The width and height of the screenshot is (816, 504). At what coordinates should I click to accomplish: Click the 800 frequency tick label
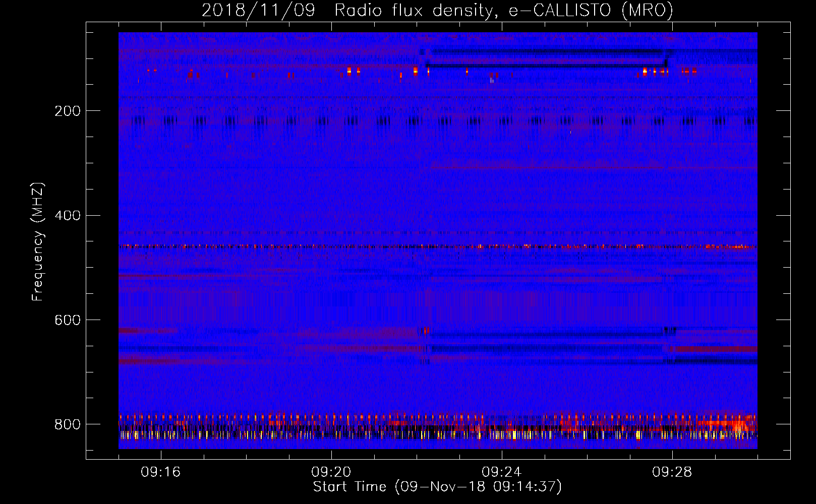click(68, 425)
